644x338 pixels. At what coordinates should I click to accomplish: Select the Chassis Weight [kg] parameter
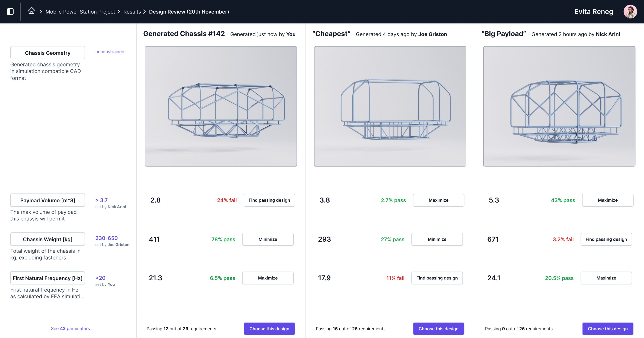click(x=47, y=239)
